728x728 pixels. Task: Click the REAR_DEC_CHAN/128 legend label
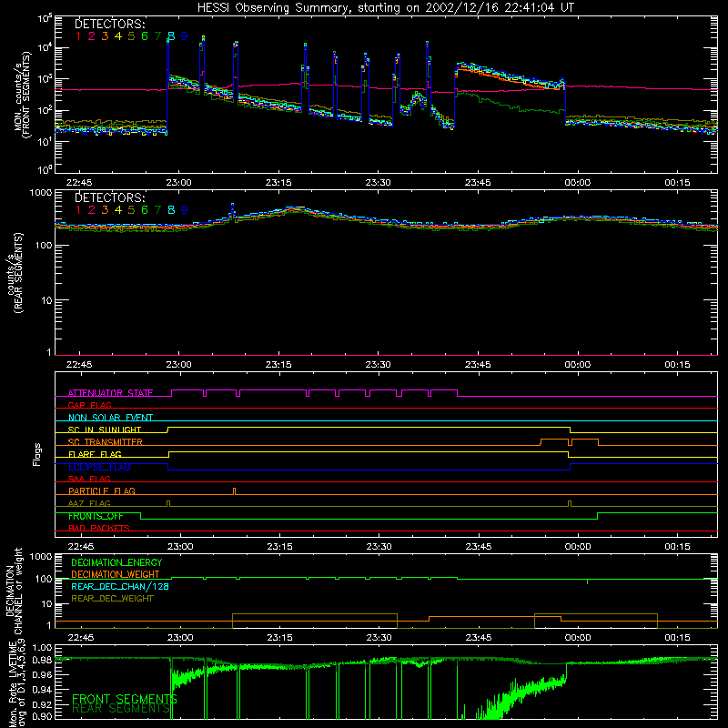(x=120, y=586)
